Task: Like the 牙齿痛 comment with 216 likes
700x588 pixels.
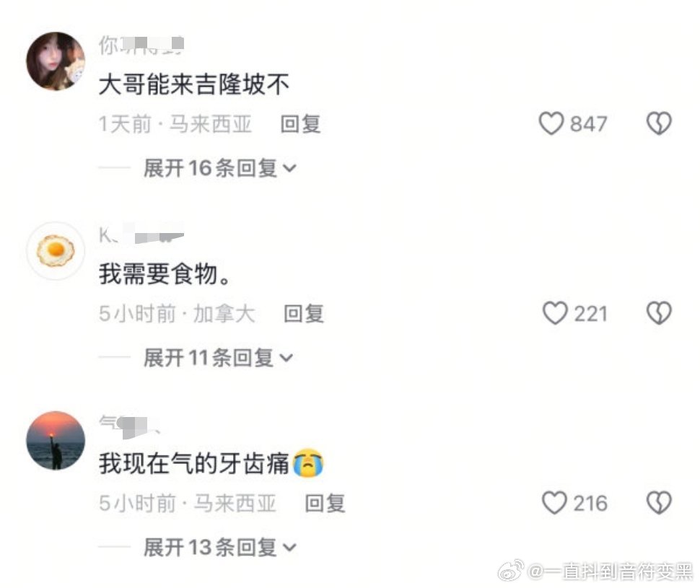Action: pyautogui.click(x=554, y=503)
